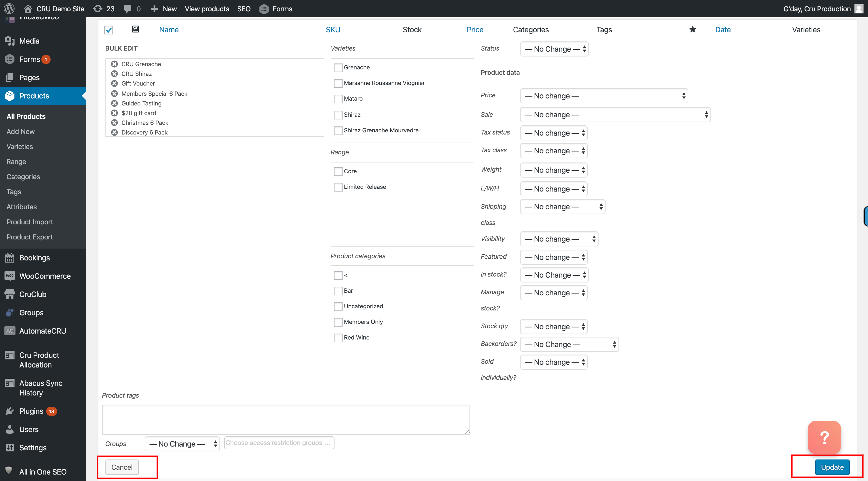This screenshot has width=868, height=481.
Task: Click Cancel bulk edit button
Action: (x=122, y=468)
